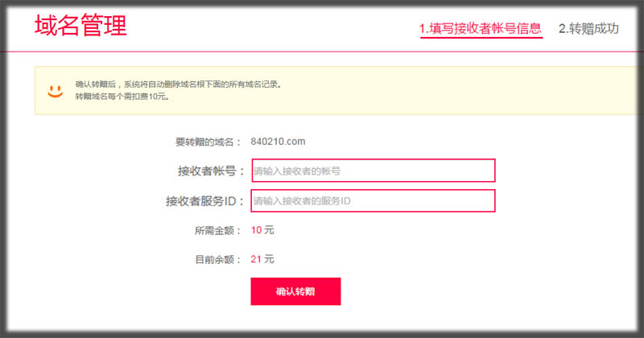
Task: Click the orange smiley face icon
Action: click(x=55, y=91)
